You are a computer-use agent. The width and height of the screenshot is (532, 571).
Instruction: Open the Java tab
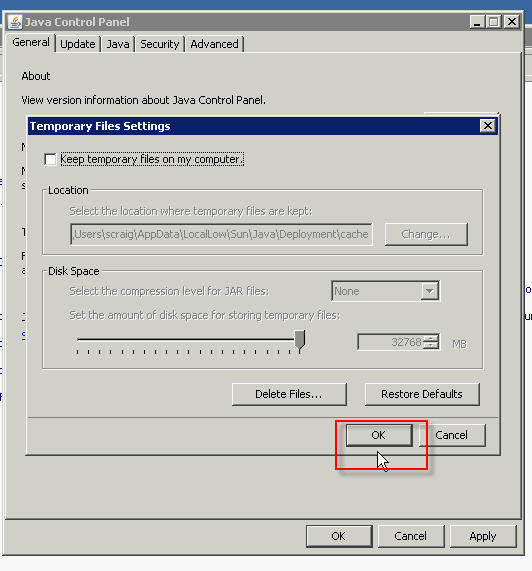coord(118,44)
